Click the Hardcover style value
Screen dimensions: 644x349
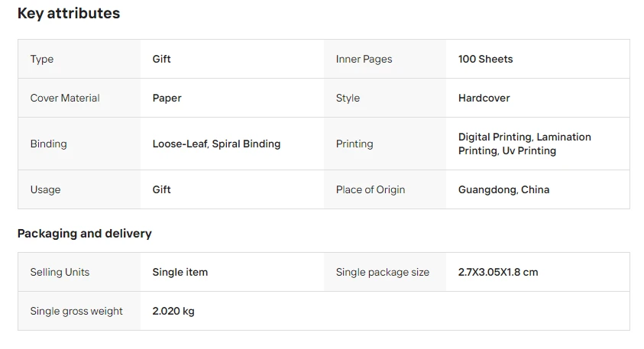pos(484,98)
